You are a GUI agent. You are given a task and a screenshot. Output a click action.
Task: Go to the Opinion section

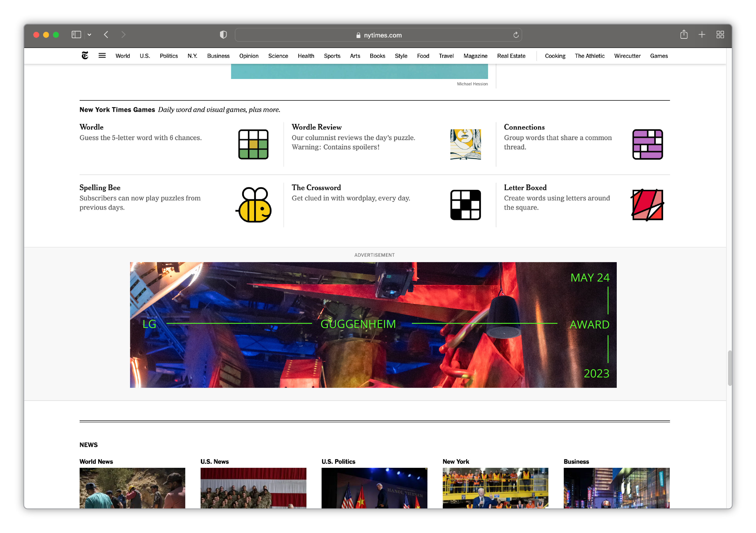pos(249,56)
